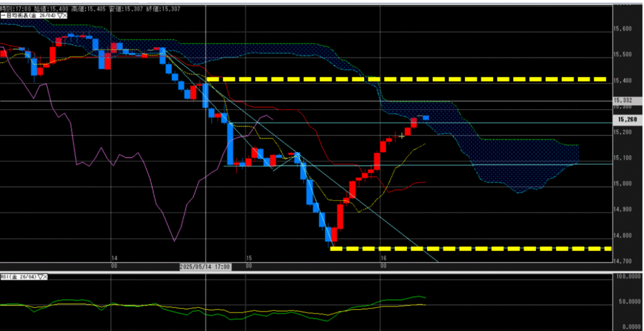Close the 一目均衡表 indicator with its X
This screenshot has width=644, height=331.
pyautogui.click(x=65, y=16)
